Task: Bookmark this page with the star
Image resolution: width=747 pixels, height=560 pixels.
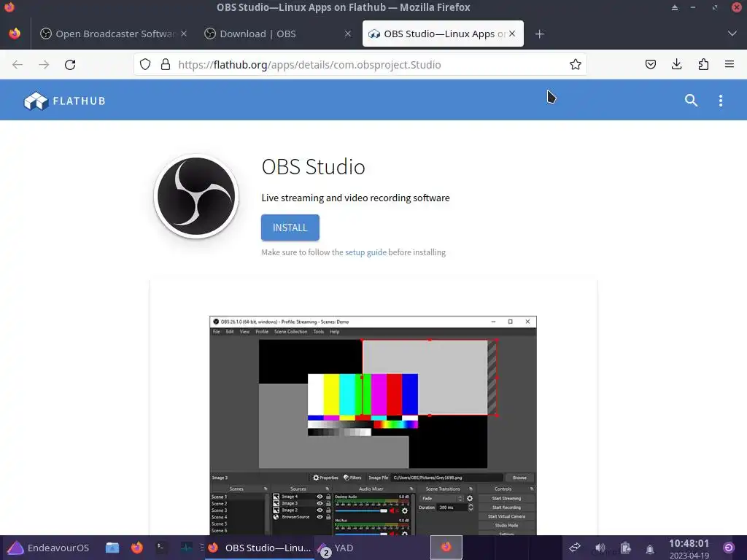Action: click(x=576, y=65)
